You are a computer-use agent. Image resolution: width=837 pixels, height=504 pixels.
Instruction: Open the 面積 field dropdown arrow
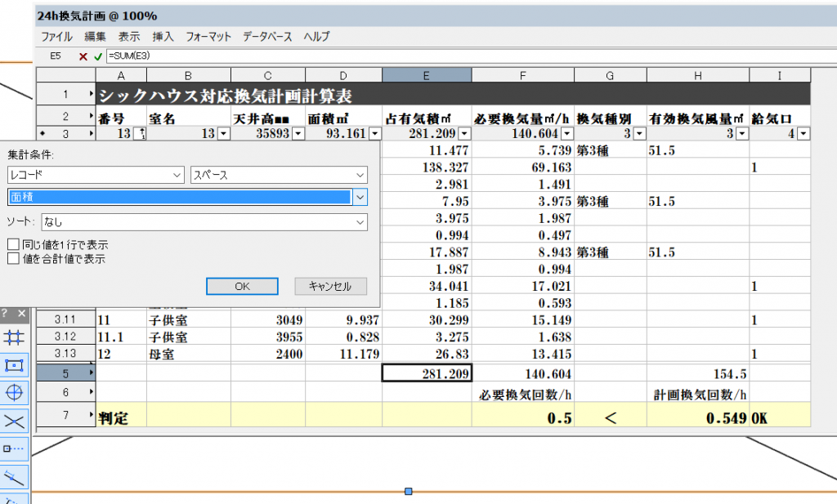point(360,197)
